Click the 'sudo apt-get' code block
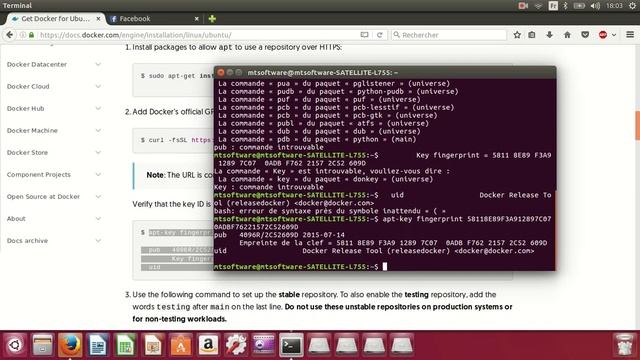 [x=173, y=80]
